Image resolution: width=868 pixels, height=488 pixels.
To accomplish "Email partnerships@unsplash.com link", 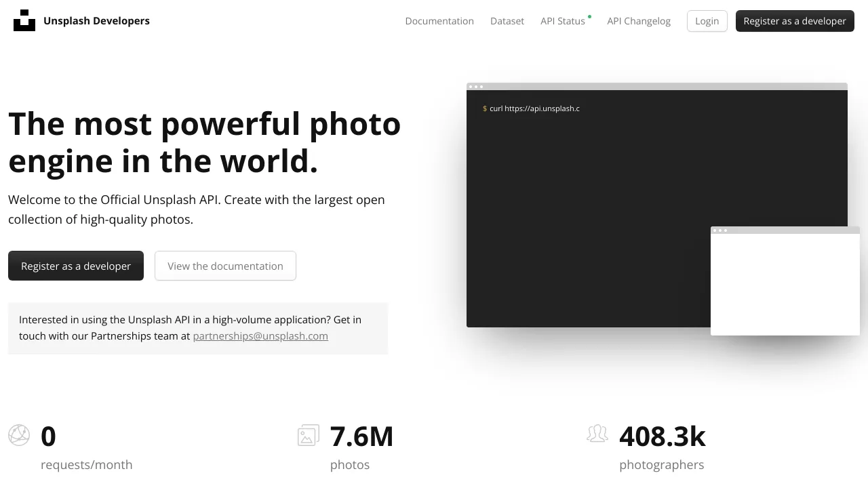I will tap(260, 336).
